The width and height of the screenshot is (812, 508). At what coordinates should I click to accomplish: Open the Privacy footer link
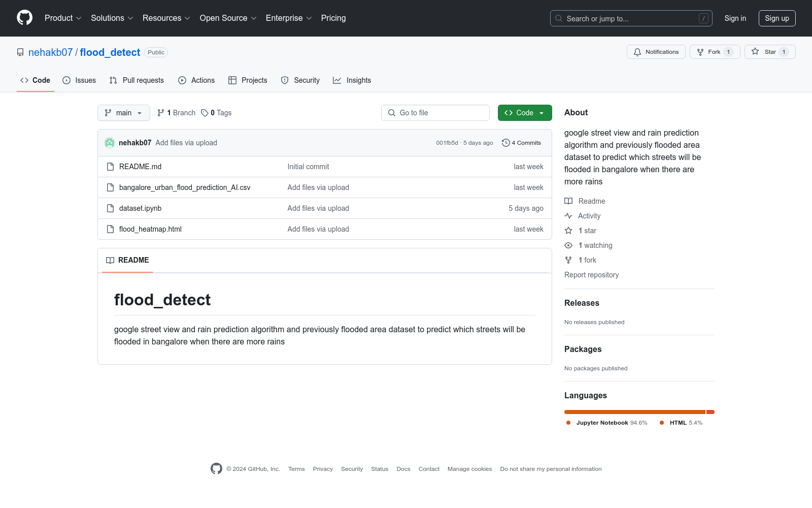click(323, 469)
